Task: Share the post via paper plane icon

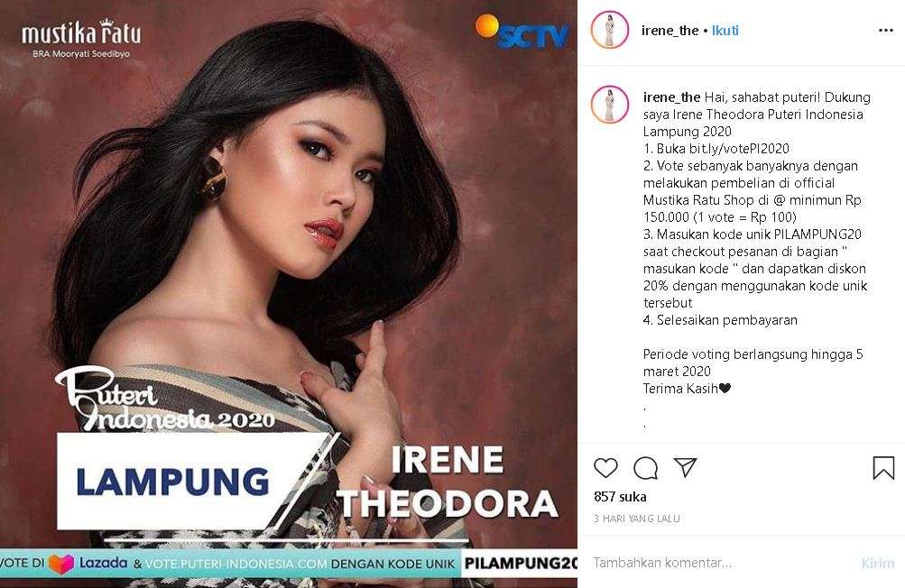Action: (x=685, y=467)
